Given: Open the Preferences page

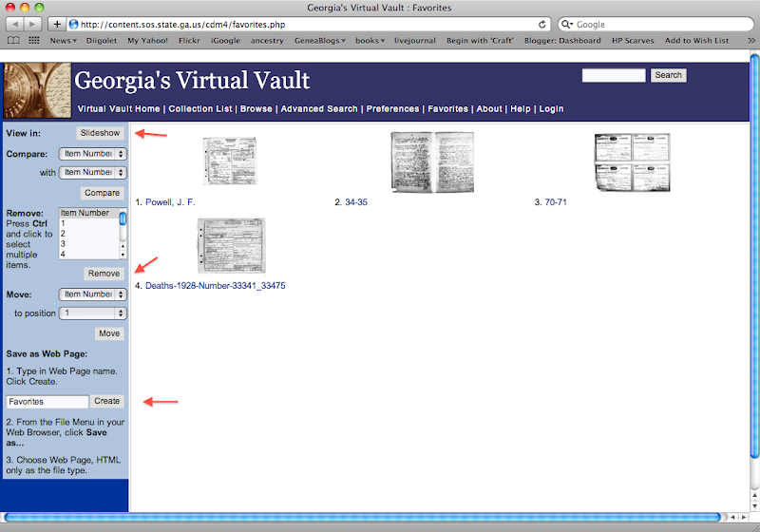Looking at the screenshot, I should [x=392, y=109].
